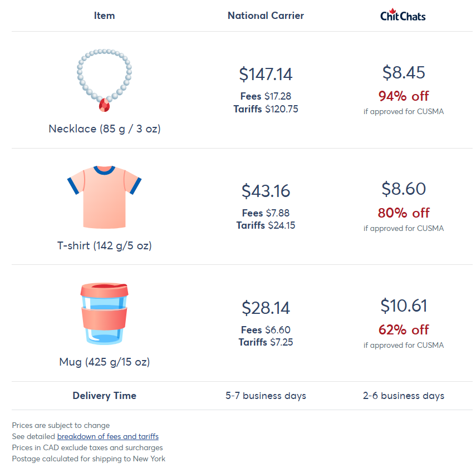The image size is (476, 468).
Task: Click the pink T-shirt illustration
Action: click(104, 197)
